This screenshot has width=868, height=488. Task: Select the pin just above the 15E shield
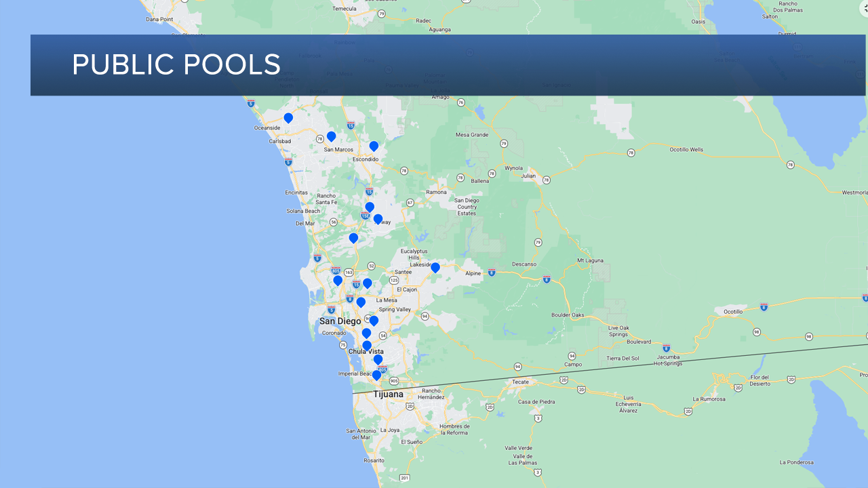click(370, 207)
